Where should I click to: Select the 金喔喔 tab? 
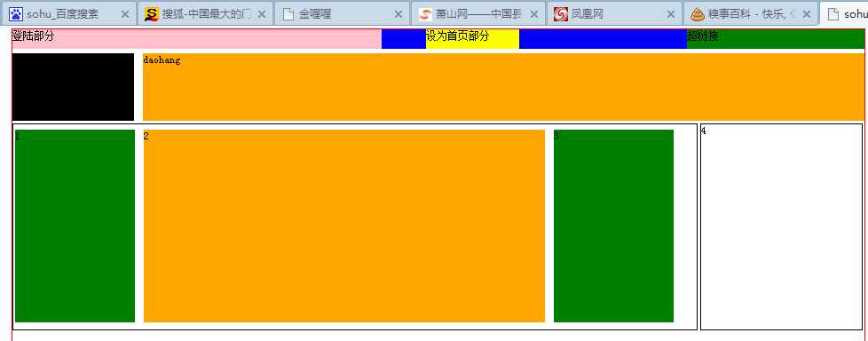[342, 14]
